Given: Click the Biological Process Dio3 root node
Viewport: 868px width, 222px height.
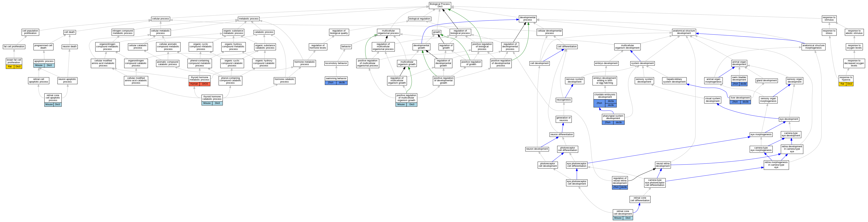Looking at the screenshot, I should 440,5.
